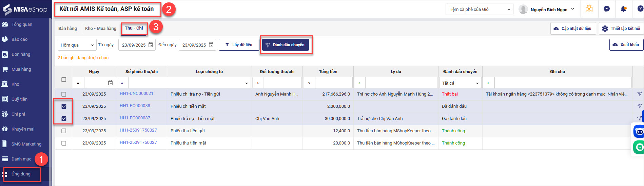The height and width of the screenshot is (186, 644).
Task: Open calendar picker for Đến ngày date
Action: pos(211,45)
